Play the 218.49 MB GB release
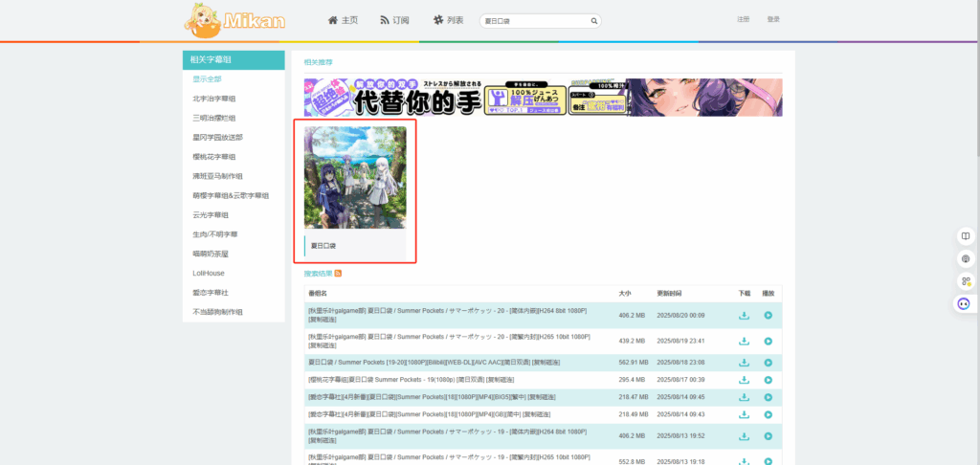980x465 pixels. pyautogui.click(x=768, y=414)
